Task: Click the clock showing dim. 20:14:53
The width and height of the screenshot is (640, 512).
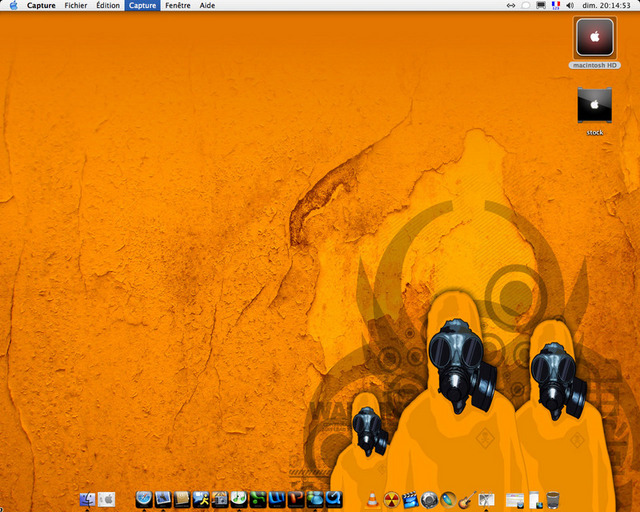Action: point(606,5)
